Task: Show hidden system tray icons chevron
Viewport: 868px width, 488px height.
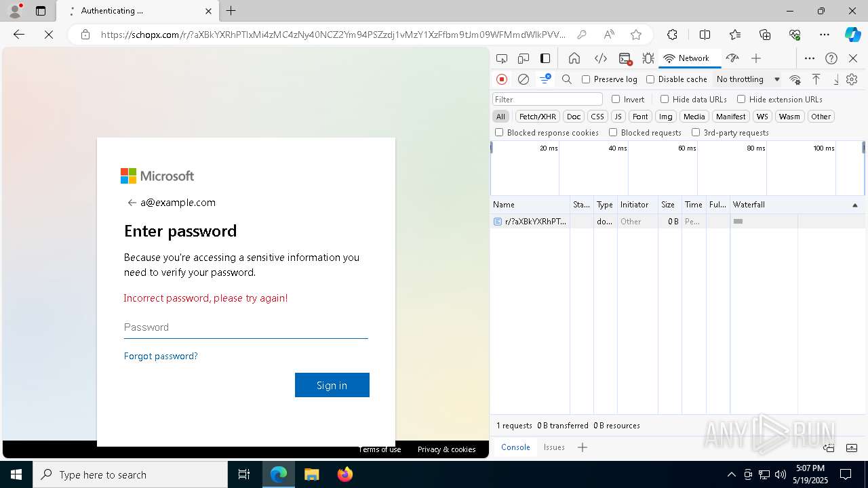Action: [731, 474]
